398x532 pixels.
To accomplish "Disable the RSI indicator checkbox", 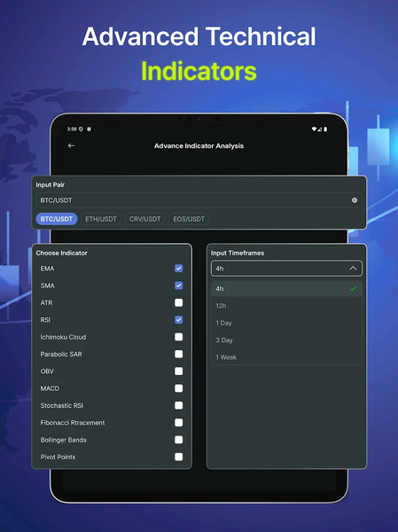I will 178,319.
